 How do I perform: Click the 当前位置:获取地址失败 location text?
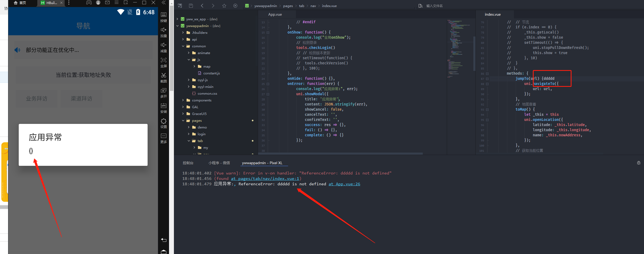pyautogui.click(x=83, y=75)
